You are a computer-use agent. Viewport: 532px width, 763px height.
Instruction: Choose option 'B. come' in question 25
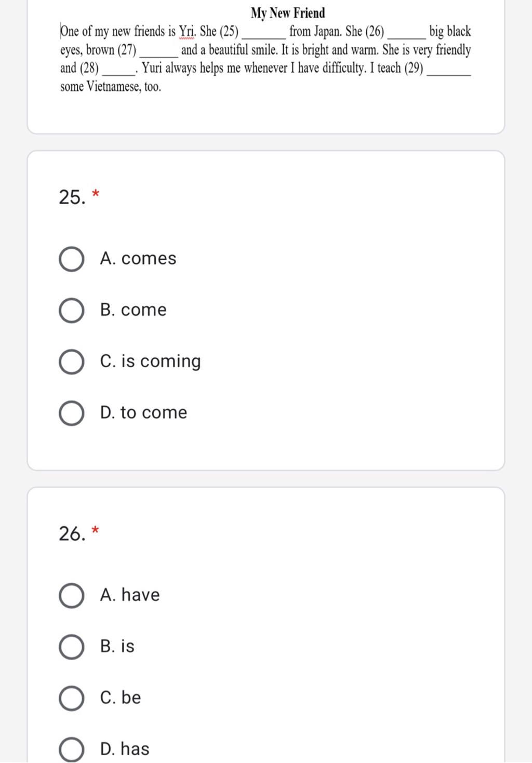point(72,311)
